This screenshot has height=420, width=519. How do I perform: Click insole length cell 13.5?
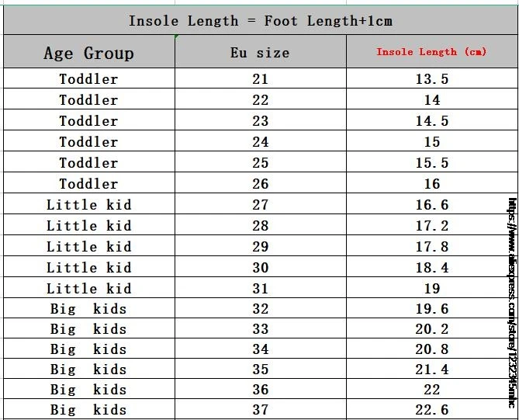pos(432,78)
